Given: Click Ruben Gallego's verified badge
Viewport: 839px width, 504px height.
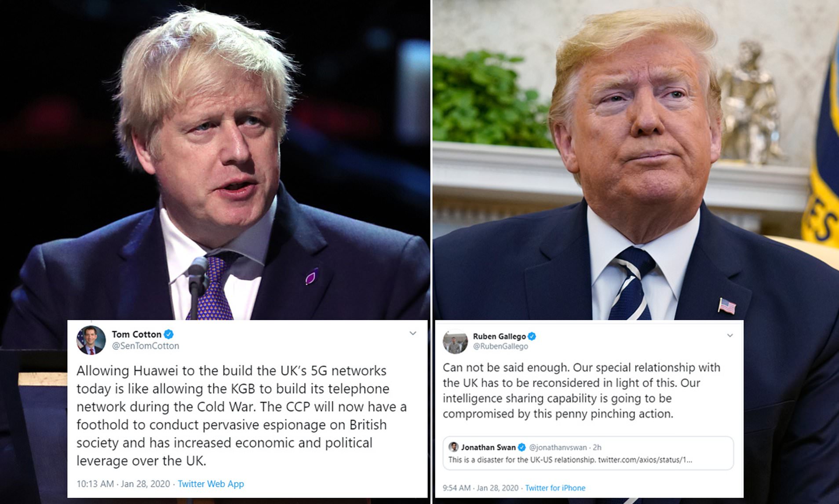Looking at the screenshot, I should pyautogui.click(x=532, y=336).
